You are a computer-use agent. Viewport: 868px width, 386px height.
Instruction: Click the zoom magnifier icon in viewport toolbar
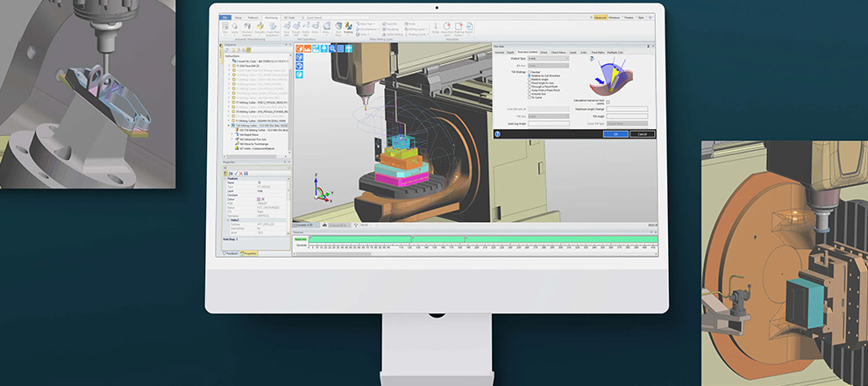(331, 49)
